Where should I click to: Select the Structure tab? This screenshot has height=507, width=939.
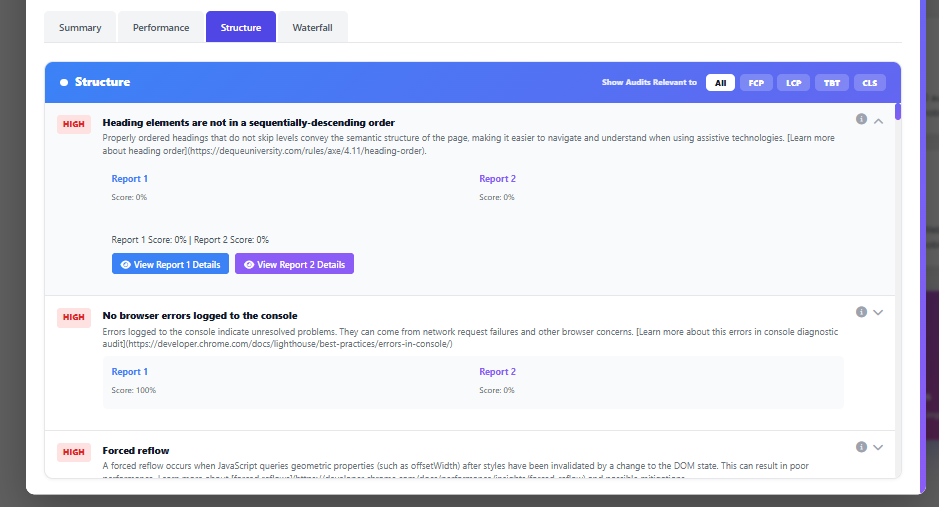pyautogui.click(x=241, y=28)
